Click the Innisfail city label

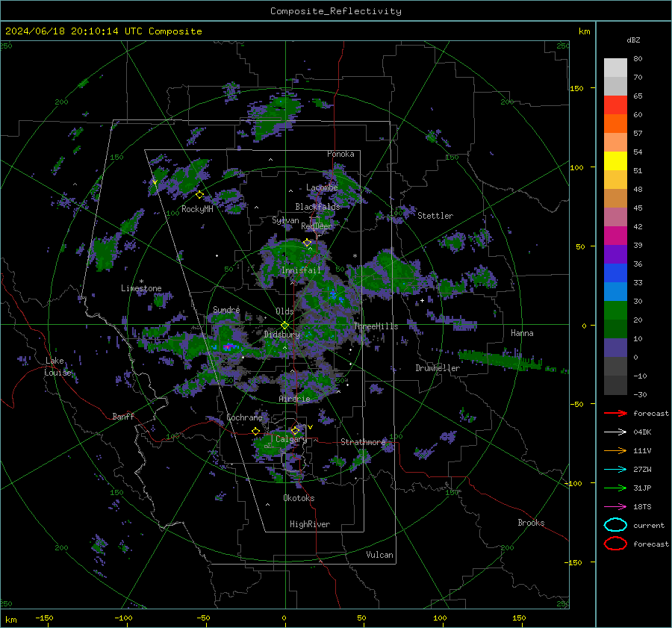tap(301, 270)
